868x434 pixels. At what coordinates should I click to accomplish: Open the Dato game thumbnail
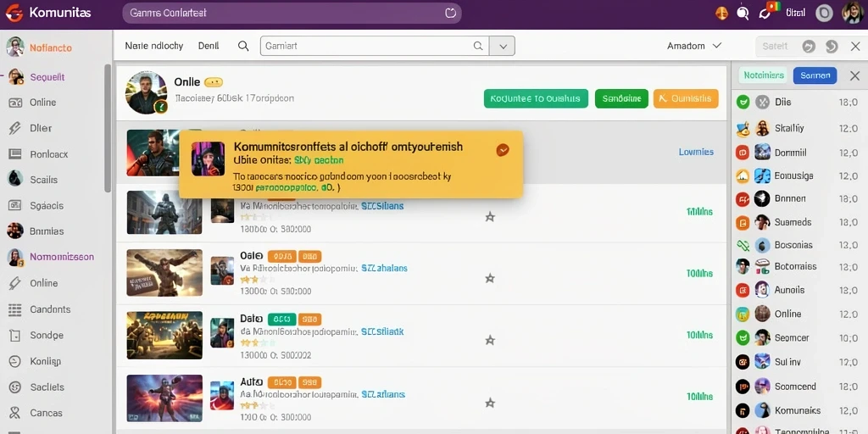(164, 335)
